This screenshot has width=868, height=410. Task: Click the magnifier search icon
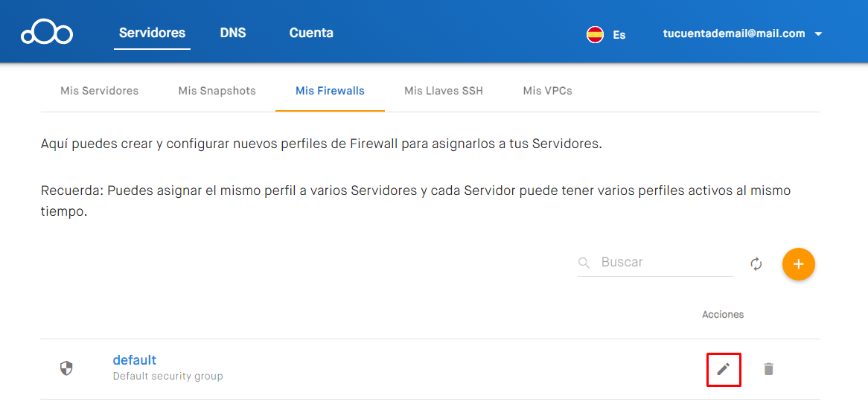tap(584, 263)
